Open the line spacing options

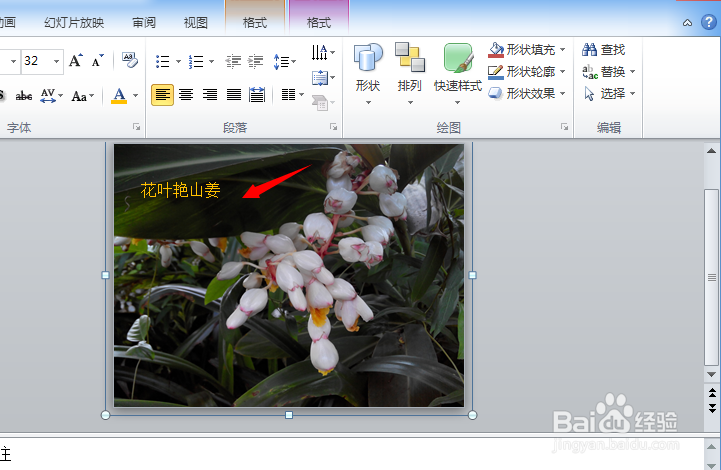(285, 61)
